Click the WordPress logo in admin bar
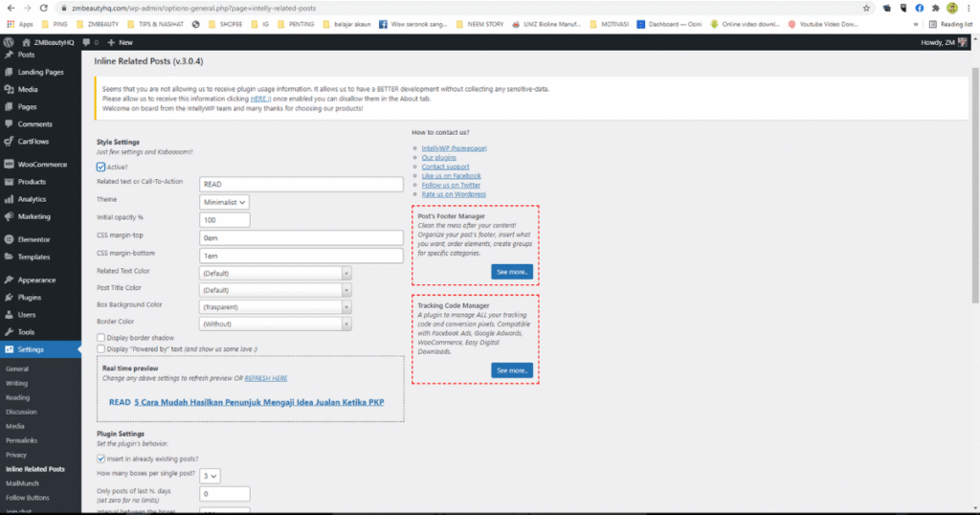This screenshot has height=515, width=980. point(8,42)
